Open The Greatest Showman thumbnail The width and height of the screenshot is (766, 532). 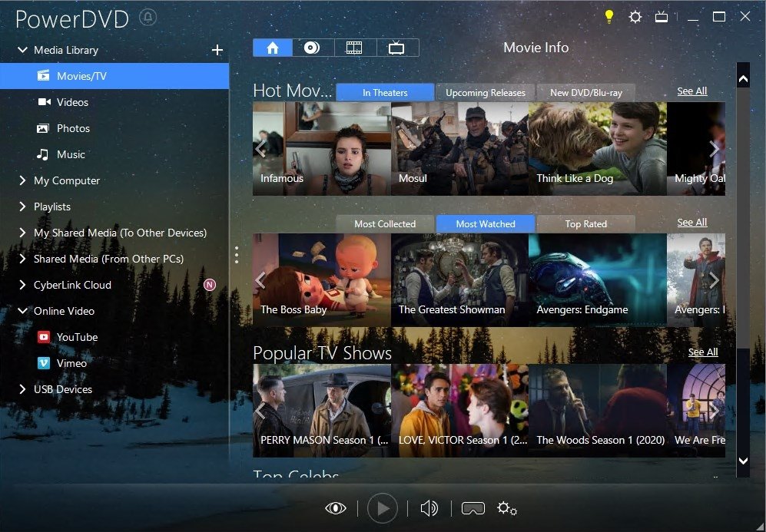[459, 280]
